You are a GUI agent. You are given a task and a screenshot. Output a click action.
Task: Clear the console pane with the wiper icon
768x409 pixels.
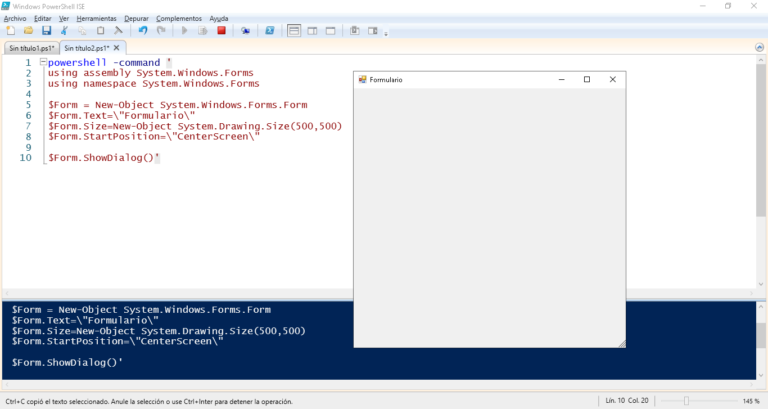coord(119,31)
